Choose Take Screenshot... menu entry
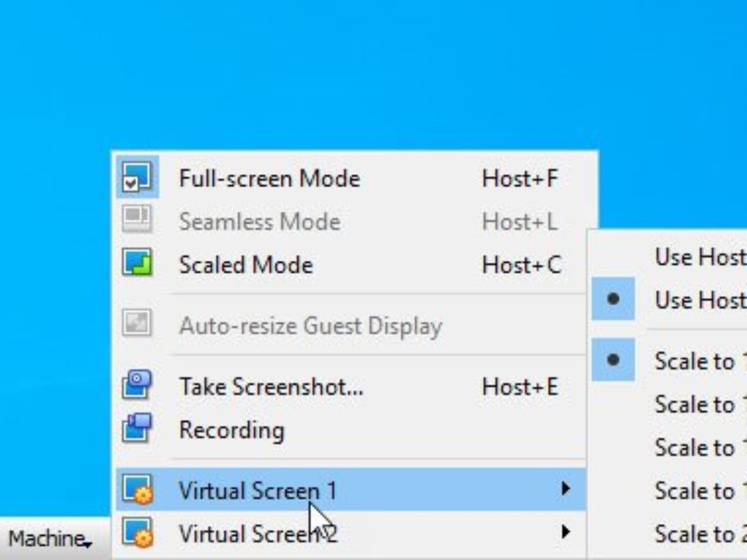Screen dimensions: 747x560 click(350, 387)
